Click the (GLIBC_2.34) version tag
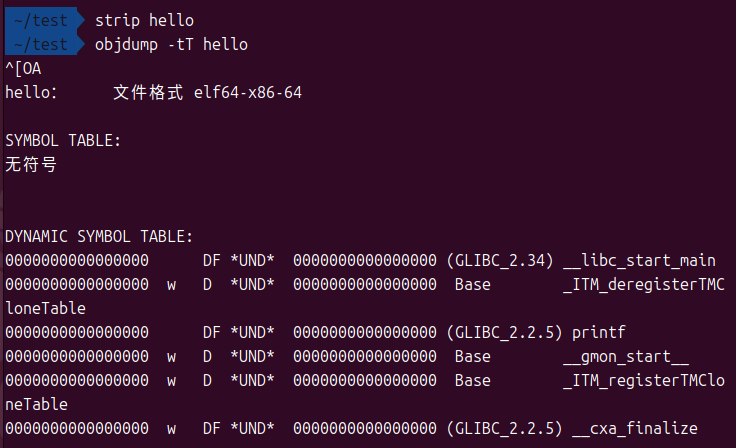736x448 pixels. coord(500,261)
